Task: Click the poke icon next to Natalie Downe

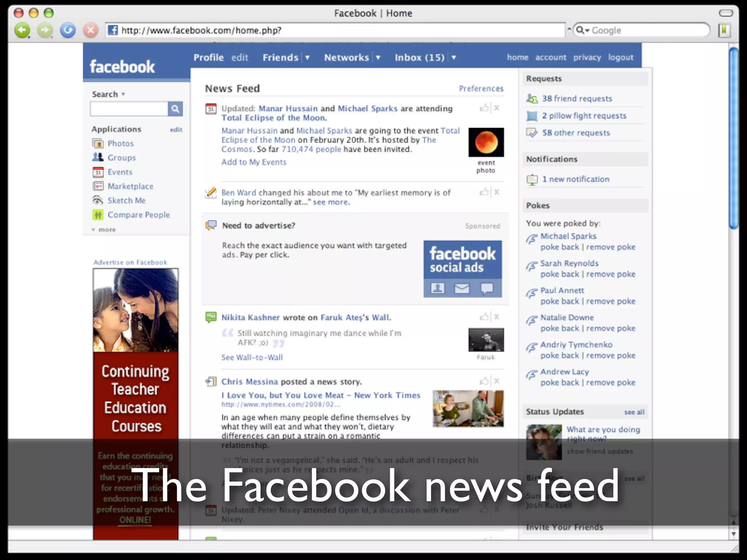Action: [x=532, y=320]
